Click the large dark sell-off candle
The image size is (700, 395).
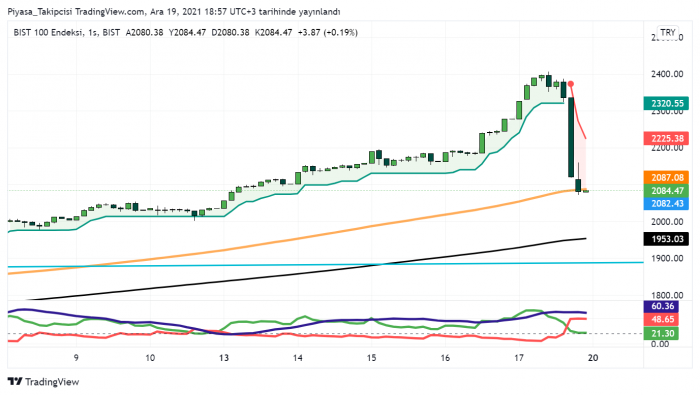[x=571, y=137]
